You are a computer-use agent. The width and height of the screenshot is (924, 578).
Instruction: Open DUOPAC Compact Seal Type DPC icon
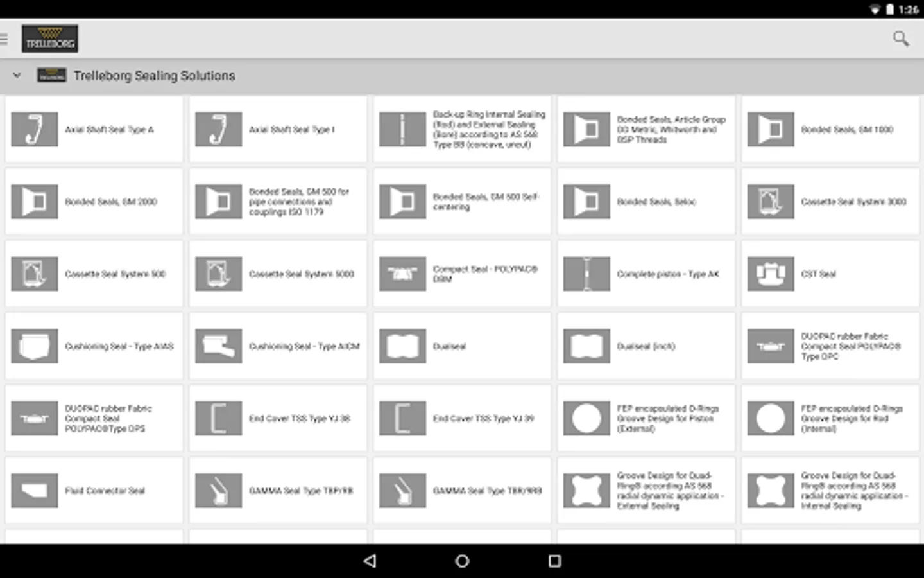pos(771,346)
